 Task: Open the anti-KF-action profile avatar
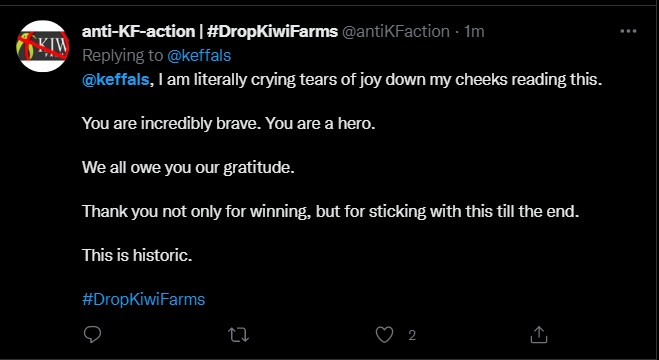click(42, 46)
